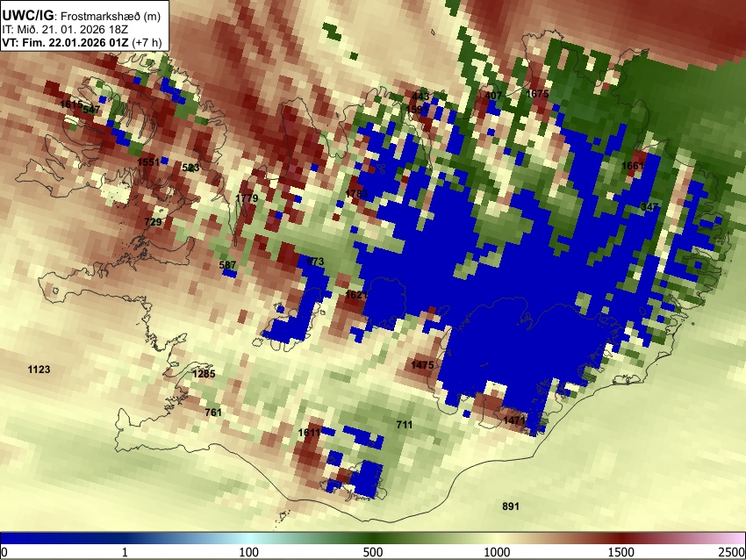Click the 711 value
Image resolution: width=746 pixels, height=560 pixels.
(x=405, y=425)
